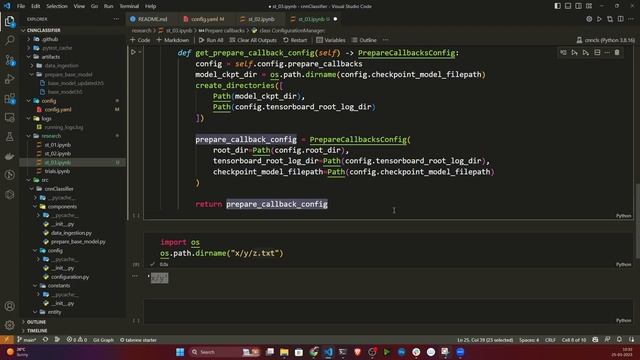Viewport: 640px width, 360px height.
Task: Delete the current cell with the trash icon
Action: coord(617,53)
